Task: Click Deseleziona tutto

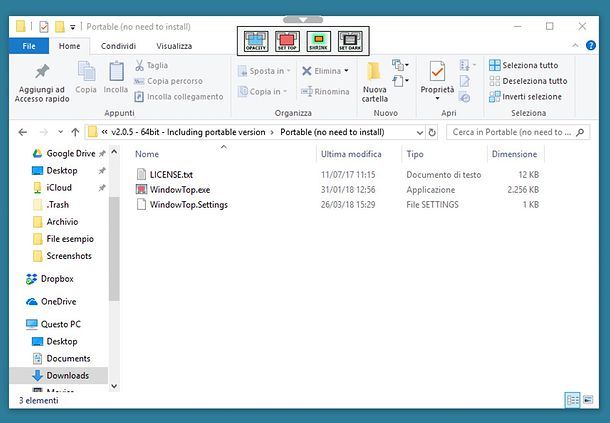Action: coord(528,81)
